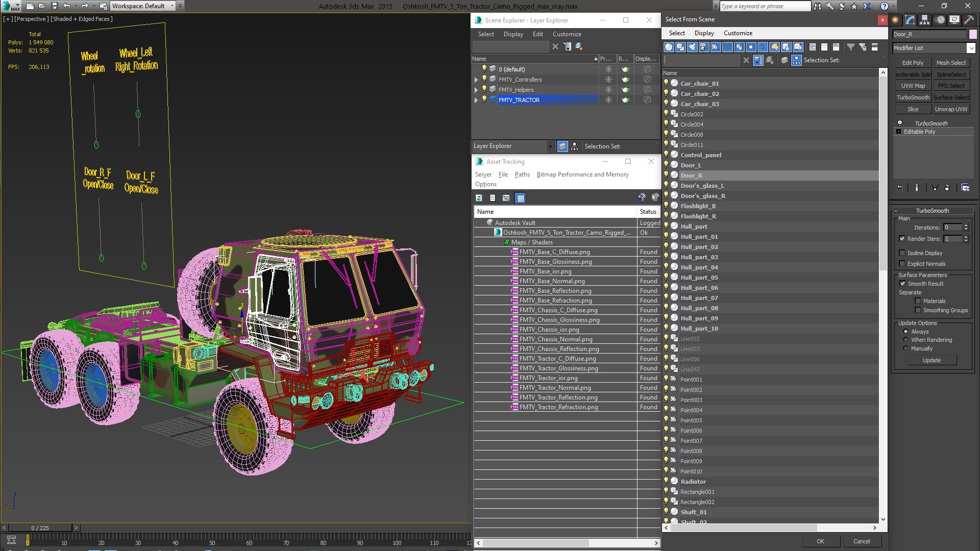Screen dimensions: 980x551
Task: Toggle Render Iters checkbox
Action: pyautogui.click(x=902, y=239)
